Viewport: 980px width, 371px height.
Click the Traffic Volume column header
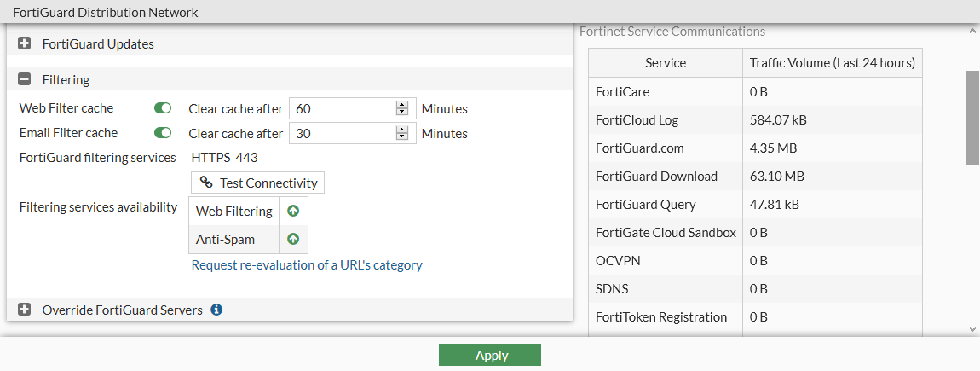[x=832, y=62]
